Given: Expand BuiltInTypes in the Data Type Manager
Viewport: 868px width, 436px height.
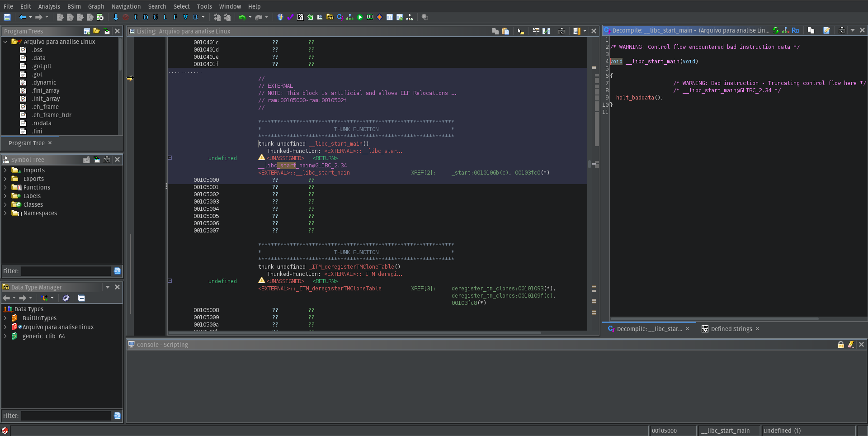Looking at the screenshot, I should (x=5, y=318).
